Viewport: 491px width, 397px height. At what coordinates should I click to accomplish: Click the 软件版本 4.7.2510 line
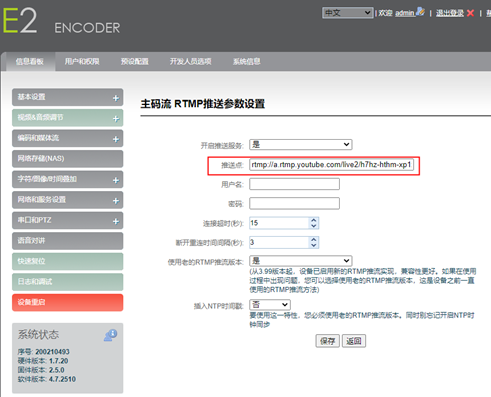(47, 379)
